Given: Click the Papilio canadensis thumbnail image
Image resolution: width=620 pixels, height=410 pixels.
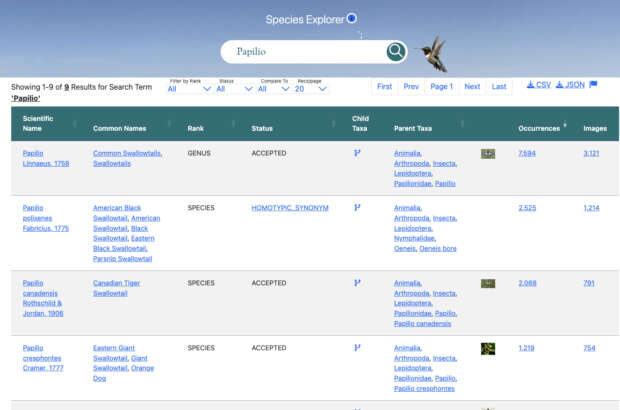Looking at the screenshot, I should coord(488,284).
